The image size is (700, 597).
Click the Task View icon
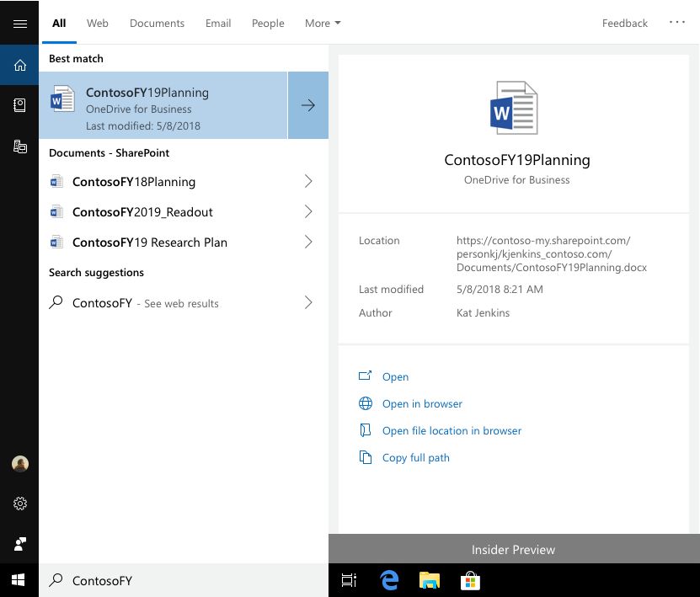(349, 580)
